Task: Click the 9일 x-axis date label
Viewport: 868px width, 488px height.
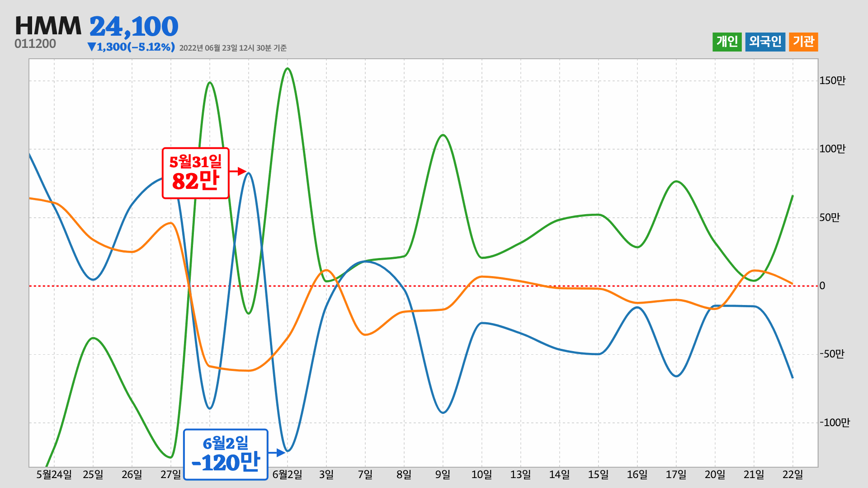Action: tap(443, 475)
